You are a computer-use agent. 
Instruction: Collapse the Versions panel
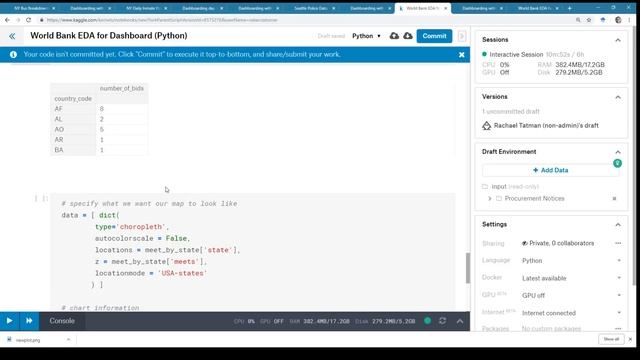coord(618,97)
